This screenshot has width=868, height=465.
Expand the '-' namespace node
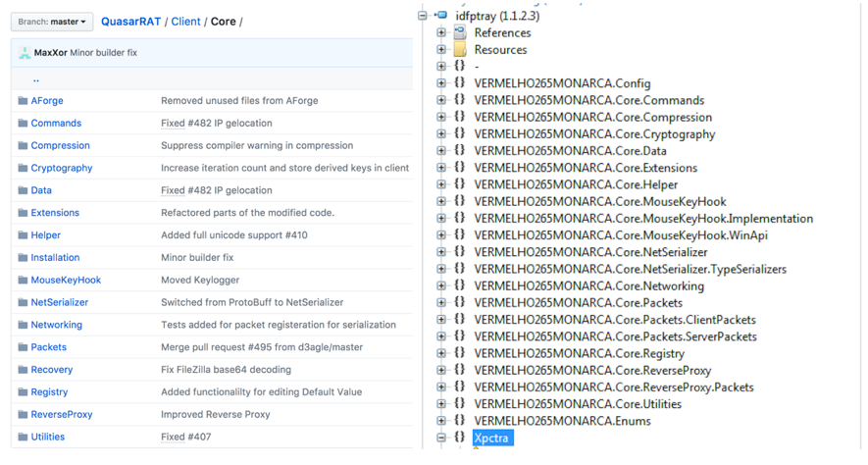(440, 67)
